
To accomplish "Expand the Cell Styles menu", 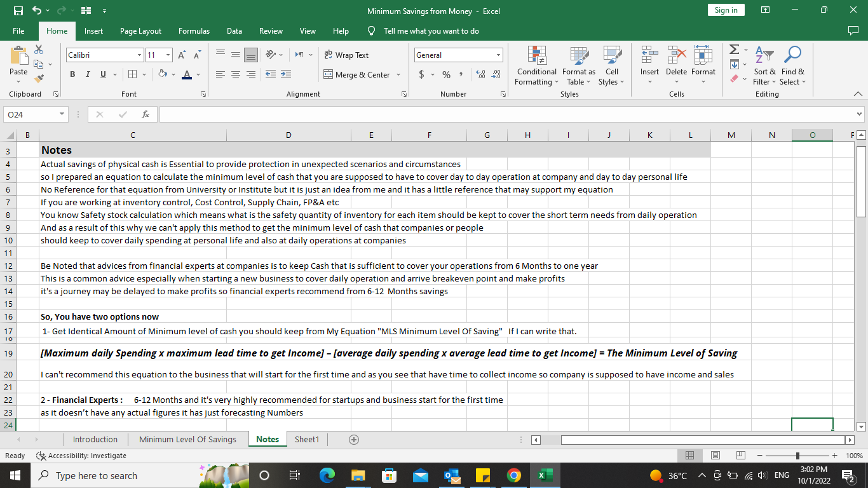I will coord(611,67).
